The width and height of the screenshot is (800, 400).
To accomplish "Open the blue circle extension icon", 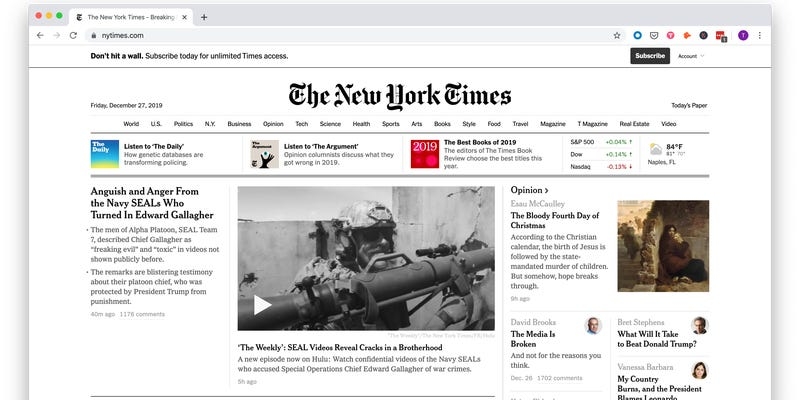I will 637,35.
